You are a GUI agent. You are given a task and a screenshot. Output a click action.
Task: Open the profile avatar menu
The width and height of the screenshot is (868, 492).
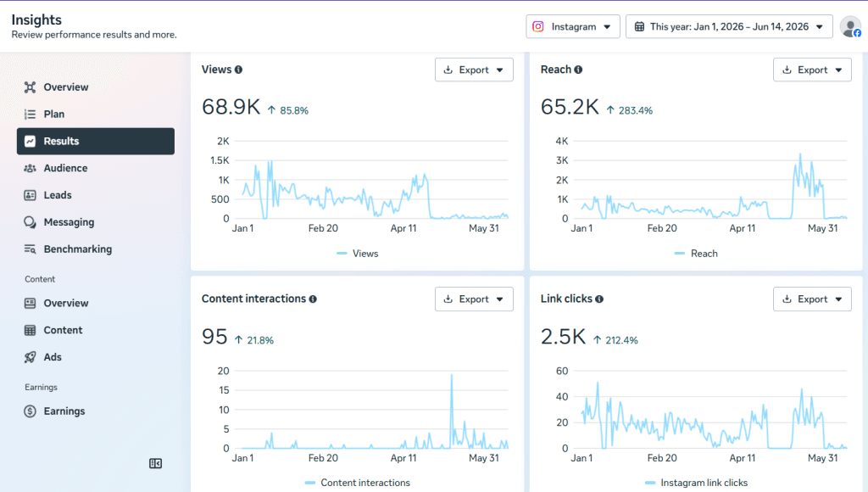point(850,26)
